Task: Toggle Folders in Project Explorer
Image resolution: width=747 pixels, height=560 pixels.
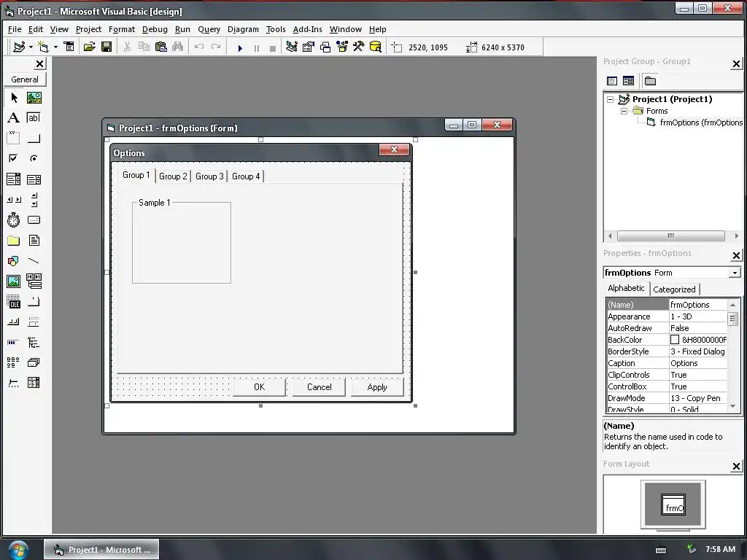Action: tap(650, 81)
